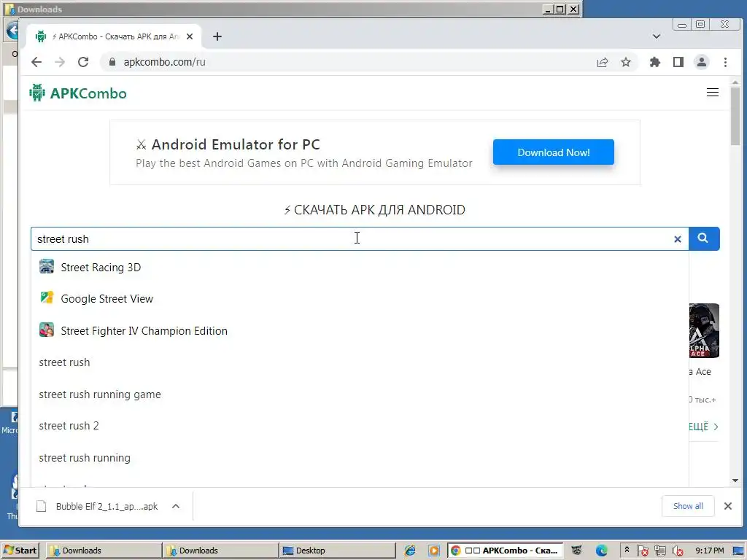Reload the APKCombo page
747x560 pixels.
(x=83, y=62)
